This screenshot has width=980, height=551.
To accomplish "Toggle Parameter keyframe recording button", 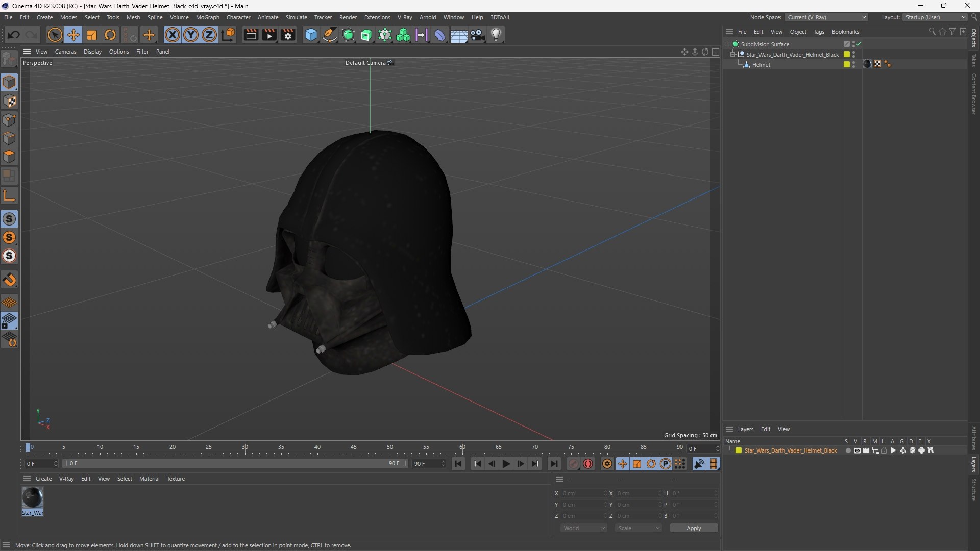I will pos(666,464).
